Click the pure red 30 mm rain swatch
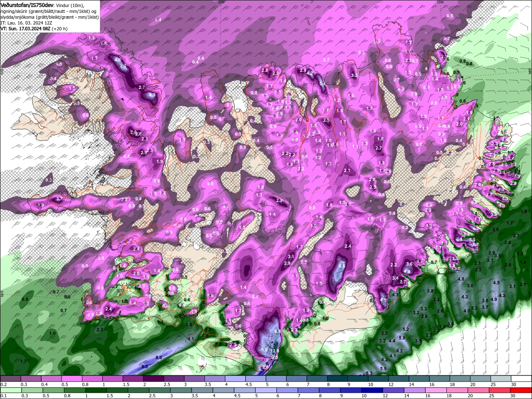 [x=520, y=390]
